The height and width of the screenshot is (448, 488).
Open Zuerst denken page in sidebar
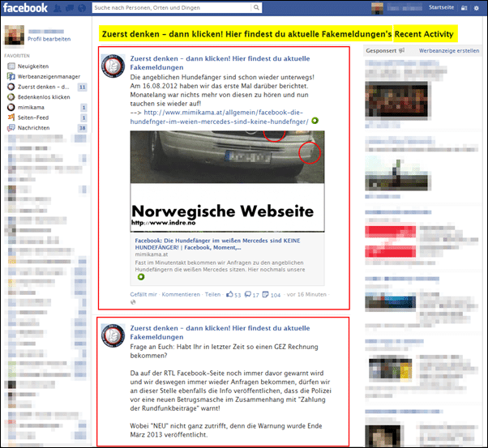[x=43, y=87]
